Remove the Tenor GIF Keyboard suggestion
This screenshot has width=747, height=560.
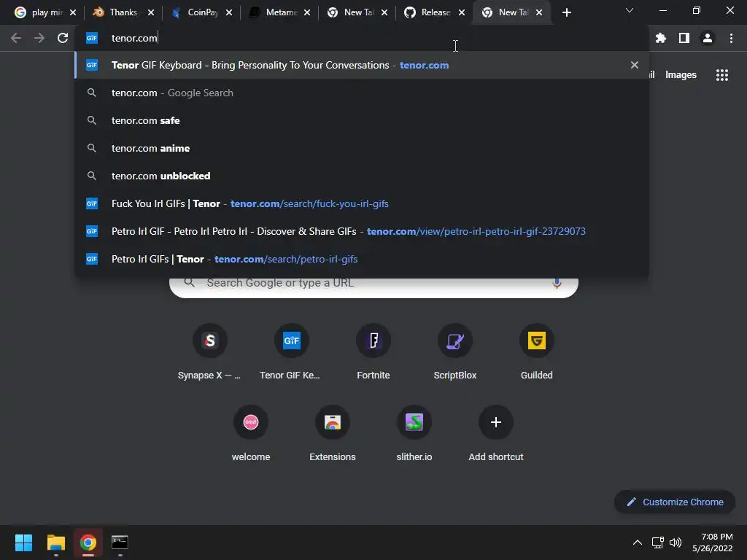click(634, 65)
